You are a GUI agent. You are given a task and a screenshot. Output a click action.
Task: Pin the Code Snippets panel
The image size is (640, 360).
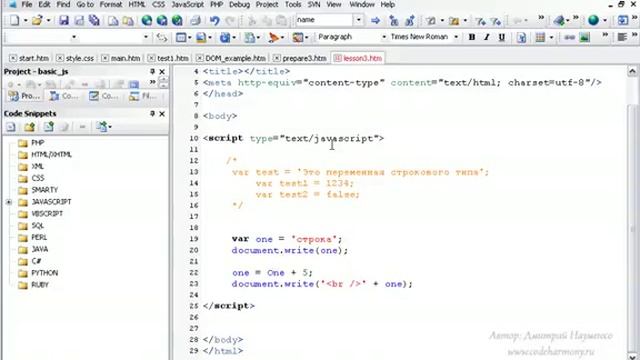point(152,113)
